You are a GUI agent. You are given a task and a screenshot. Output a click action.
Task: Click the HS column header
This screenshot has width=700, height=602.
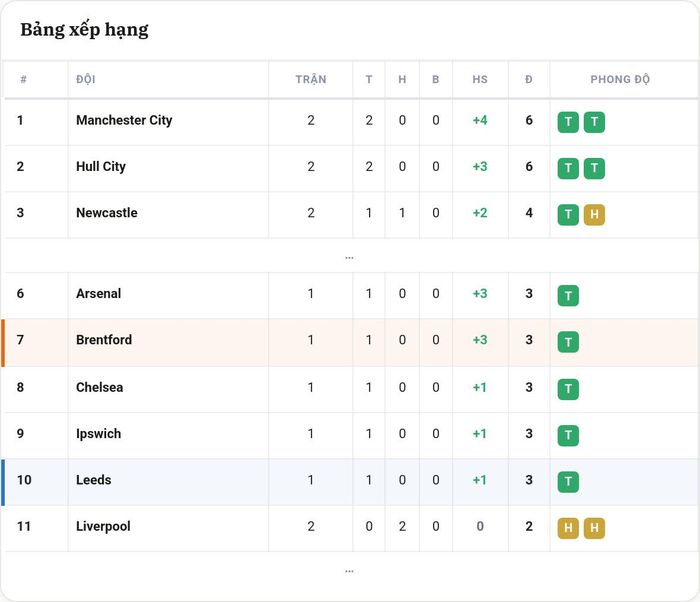(480, 79)
